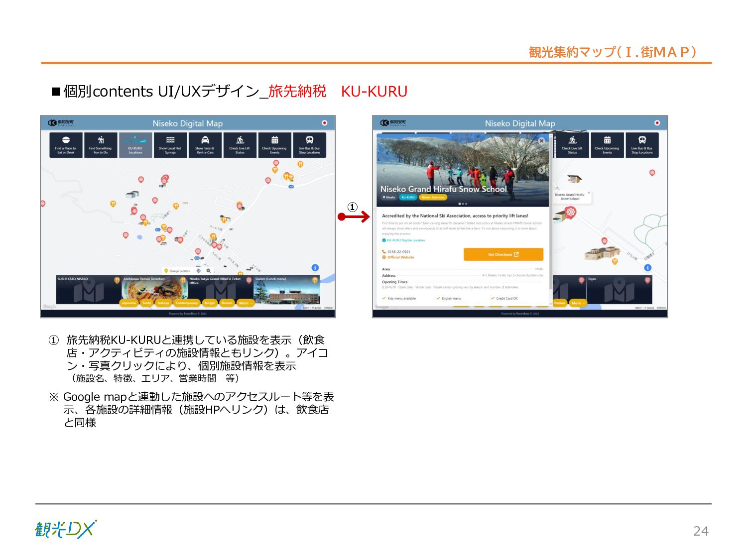Choose the KU-KURU Locations tile in left map
747x560 pixels.
[135, 145]
